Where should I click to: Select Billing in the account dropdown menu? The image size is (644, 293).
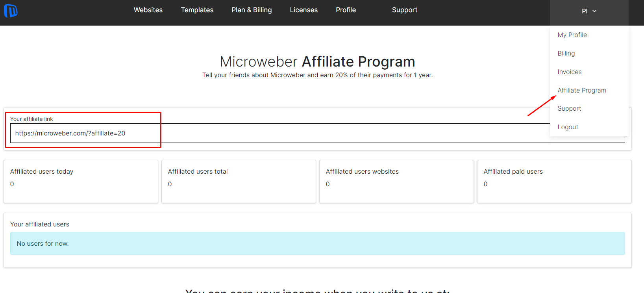coord(566,53)
